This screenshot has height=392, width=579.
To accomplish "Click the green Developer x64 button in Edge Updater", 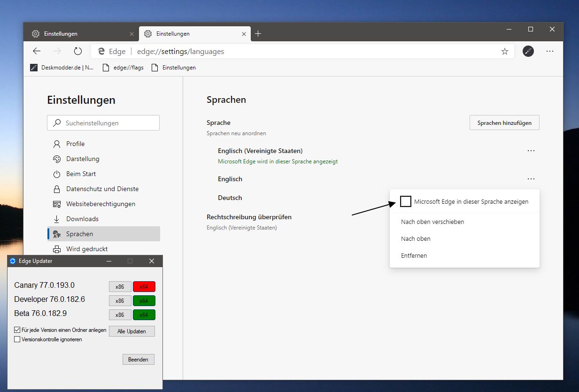I will point(144,300).
